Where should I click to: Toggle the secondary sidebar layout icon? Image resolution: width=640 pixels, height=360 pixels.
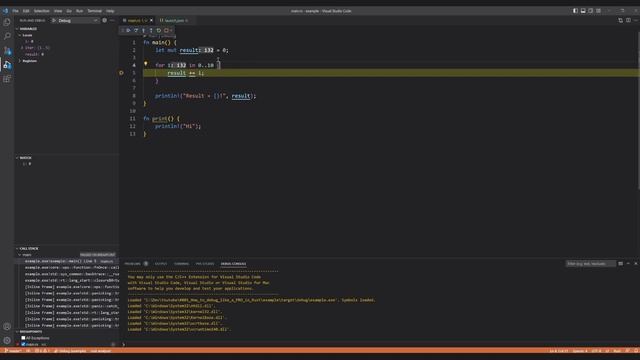590,11
